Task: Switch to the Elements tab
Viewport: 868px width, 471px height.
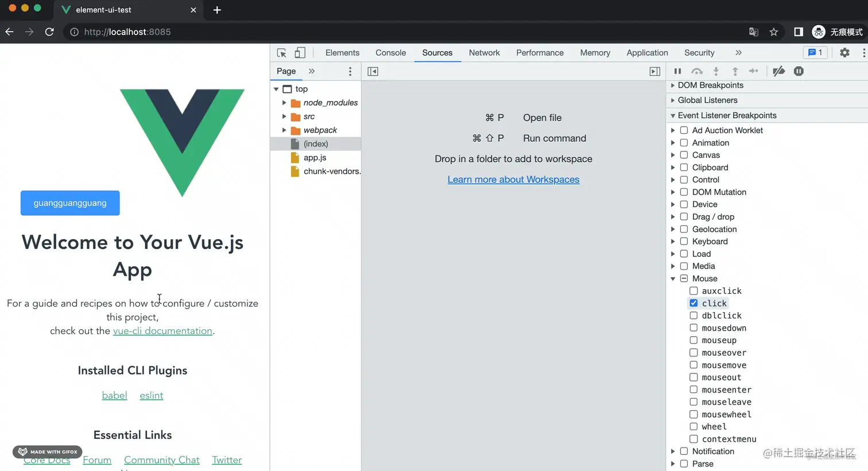Action: pos(342,53)
